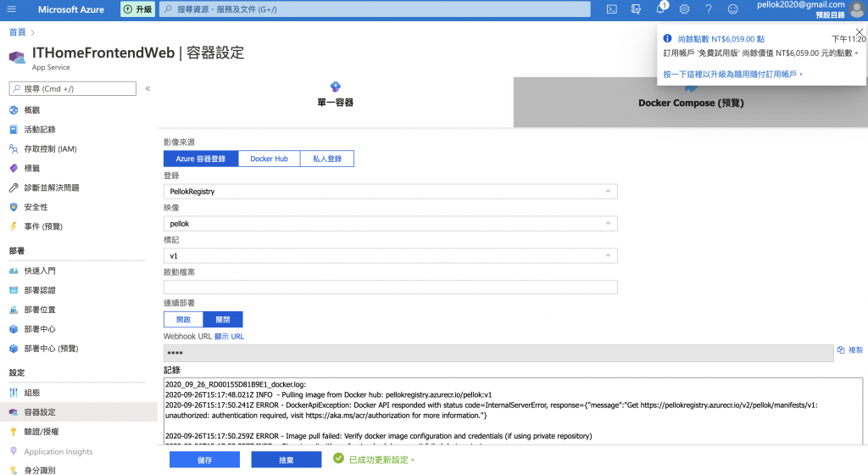This screenshot has height=475, width=868.
Task: Open the directory and subscription filter icon
Action: pyautogui.click(x=636, y=9)
